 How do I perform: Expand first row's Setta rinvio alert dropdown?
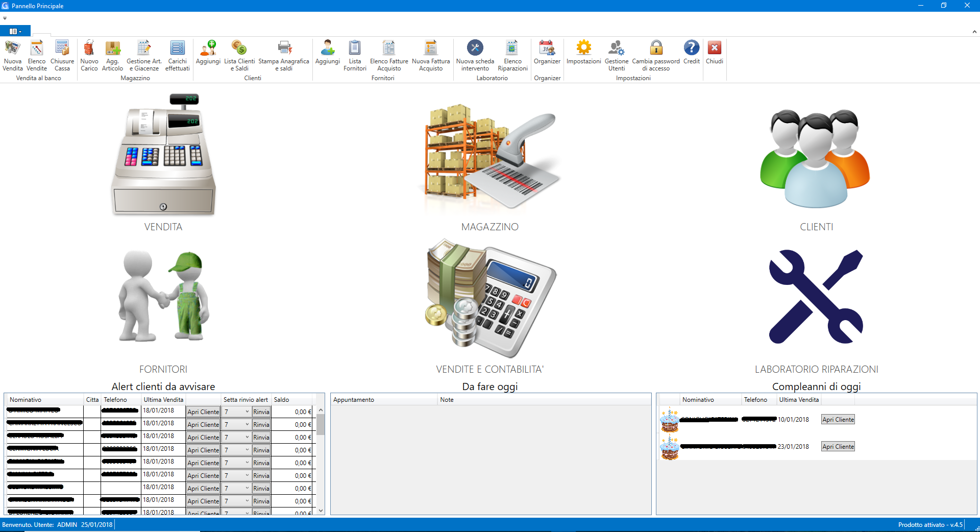(247, 412)
